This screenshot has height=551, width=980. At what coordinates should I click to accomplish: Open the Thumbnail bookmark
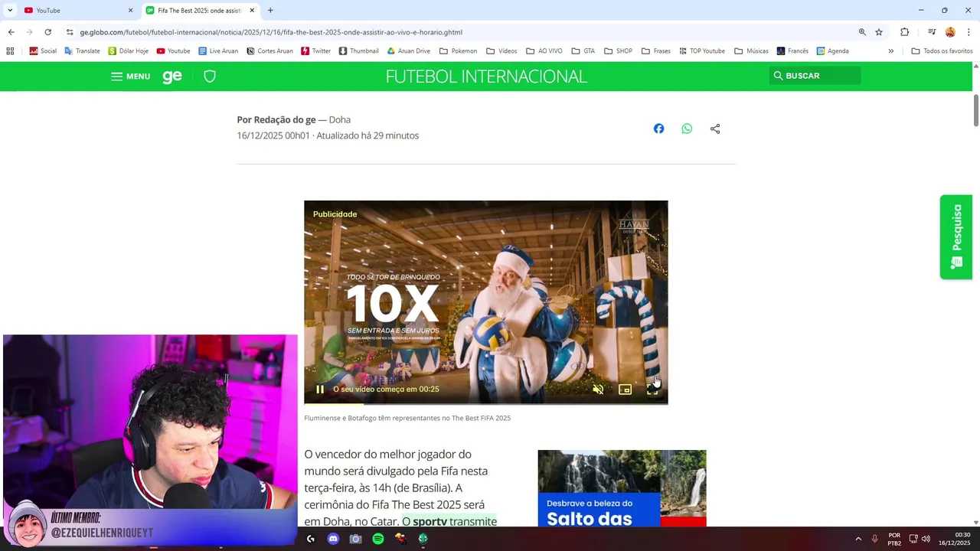pos(358,51)
